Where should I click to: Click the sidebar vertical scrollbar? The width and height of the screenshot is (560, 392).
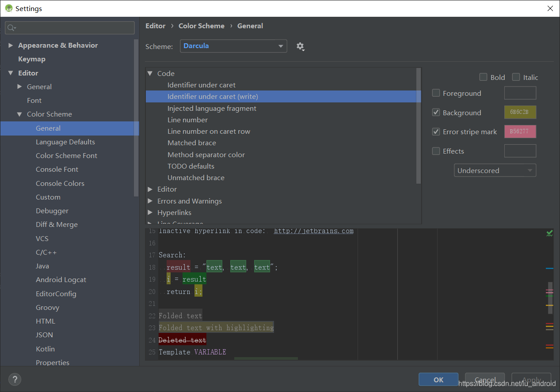click(136, 118)
